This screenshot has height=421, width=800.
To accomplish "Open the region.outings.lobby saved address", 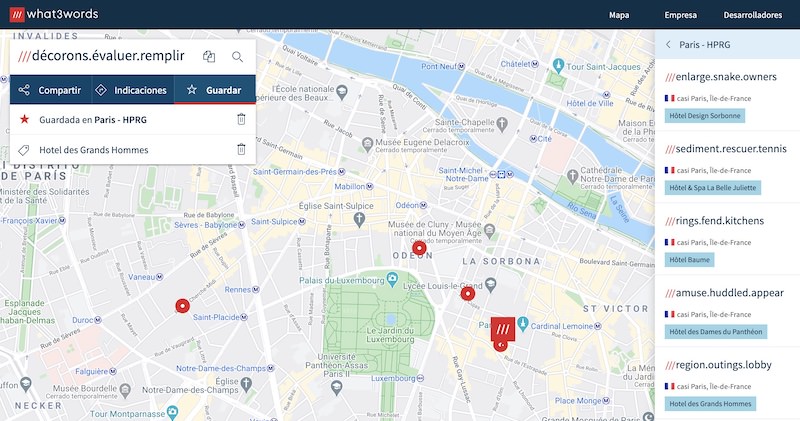I will coord(718,365).
